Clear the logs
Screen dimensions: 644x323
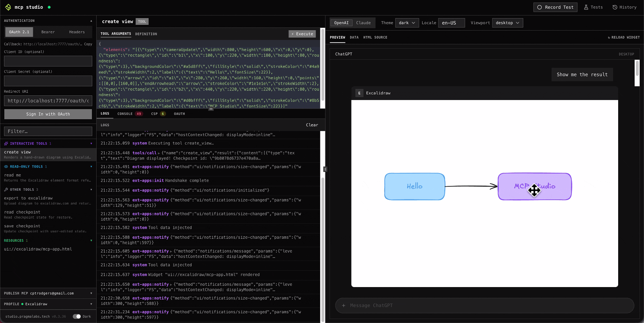click(312, 125)
